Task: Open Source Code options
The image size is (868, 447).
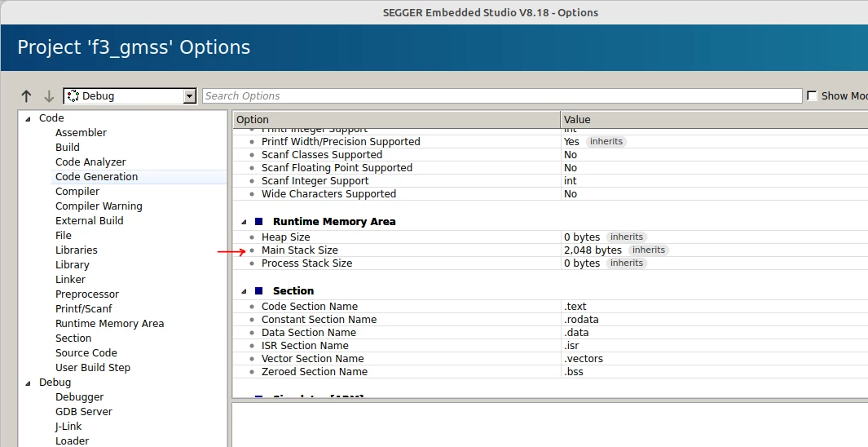Action: tap(86, 353)
